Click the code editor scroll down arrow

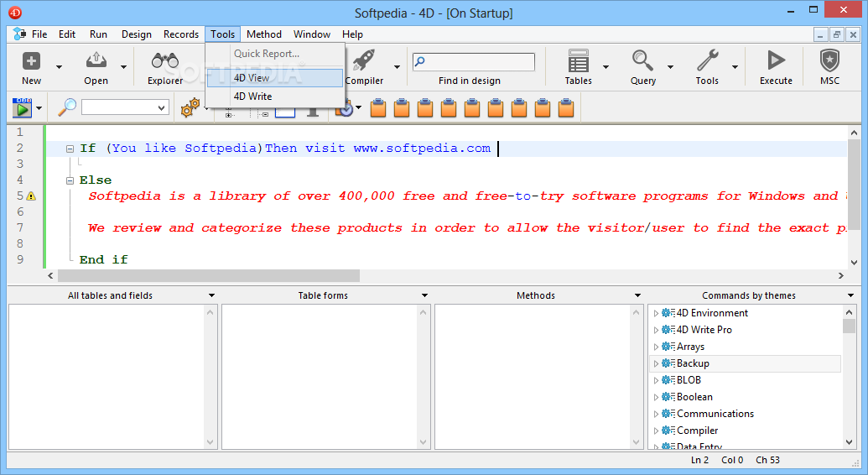pos(854,263)
